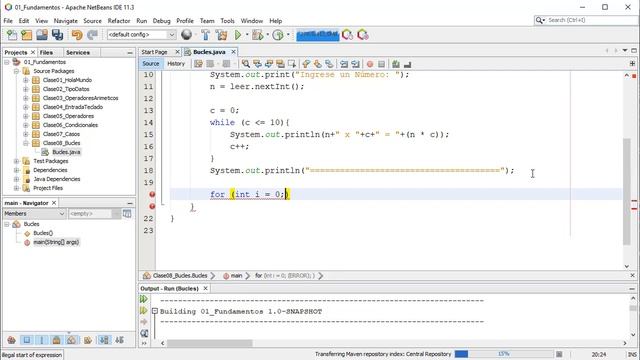Toggle Show Static Members navigator filter button

click(x=42, y=340)
